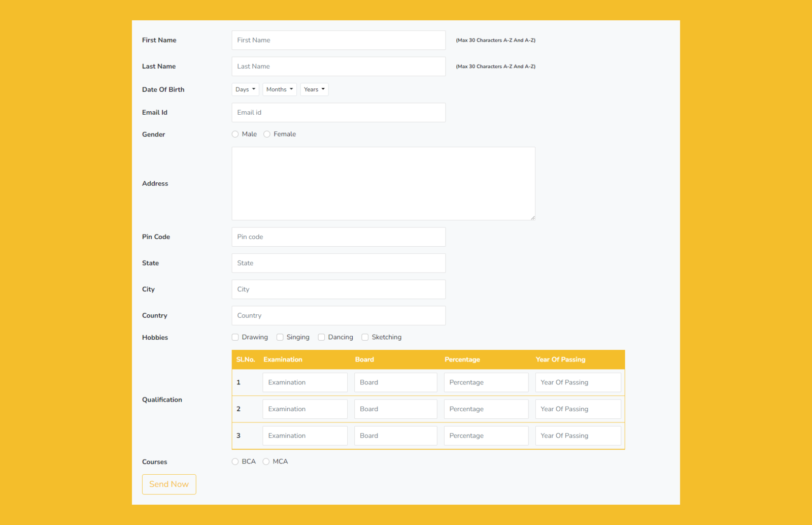Check the Drawing hobby checkbox
This screenshot has width=812, height=525.
point(235,337)
